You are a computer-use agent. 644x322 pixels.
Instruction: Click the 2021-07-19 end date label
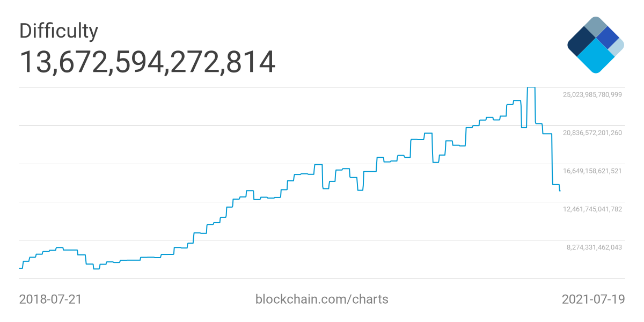(593, 299)
